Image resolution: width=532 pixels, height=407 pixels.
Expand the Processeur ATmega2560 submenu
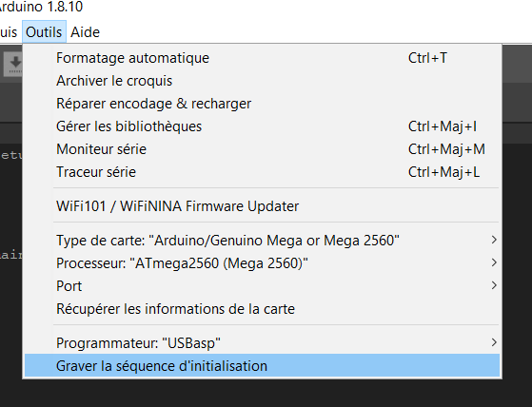coord(263,263)
